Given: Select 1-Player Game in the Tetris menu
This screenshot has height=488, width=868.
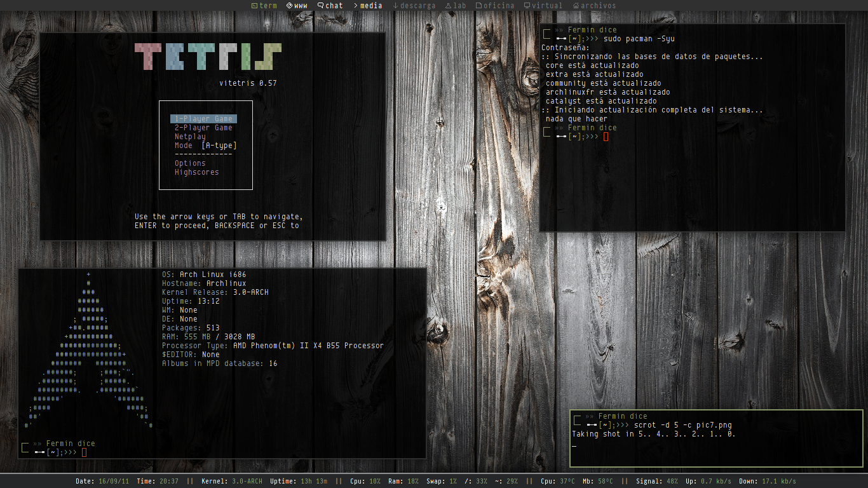Looking at the screenshot, I should tap(203, 119).
